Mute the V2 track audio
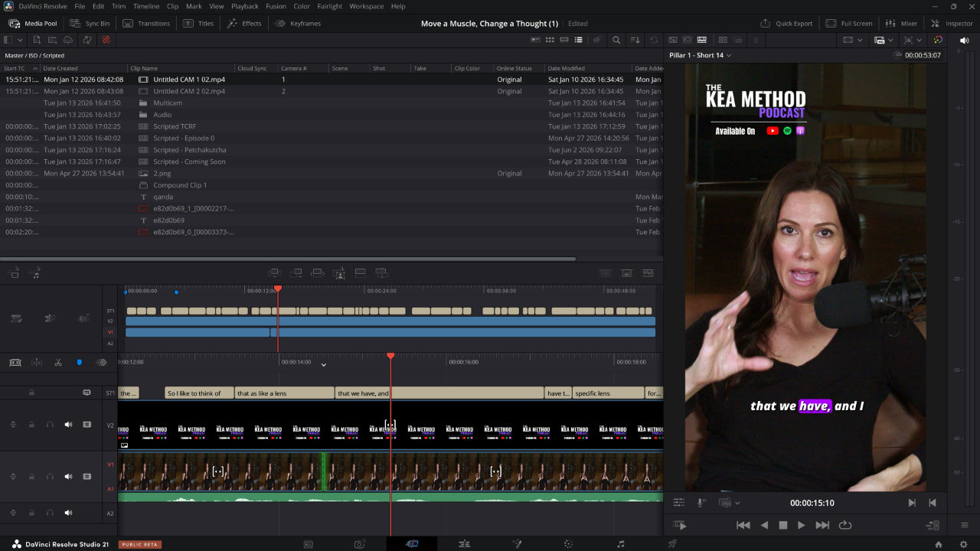 click(x=68, y=425)
